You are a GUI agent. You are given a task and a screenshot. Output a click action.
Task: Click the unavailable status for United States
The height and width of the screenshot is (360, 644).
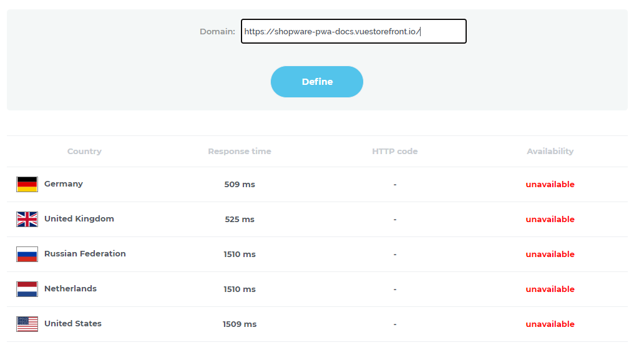[550, 324]
